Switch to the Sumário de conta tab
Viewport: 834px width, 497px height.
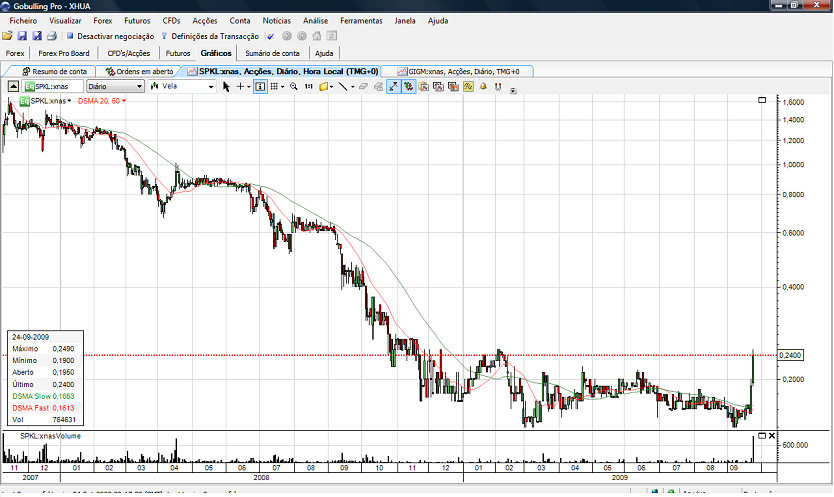(x=272, y=53)
